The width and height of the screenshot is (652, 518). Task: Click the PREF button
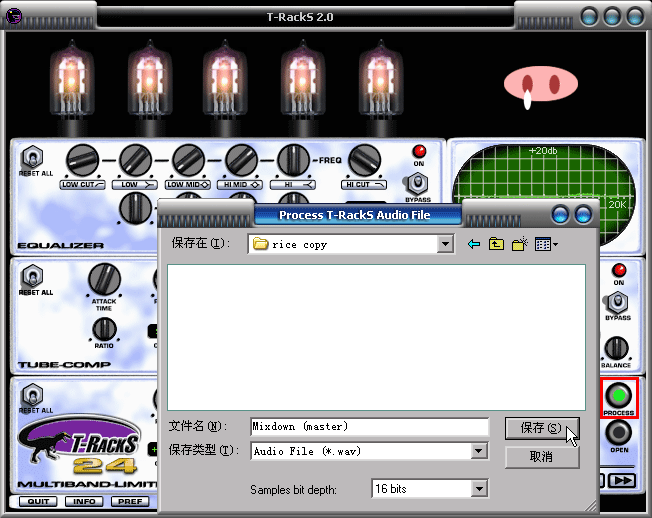point(130,501)
